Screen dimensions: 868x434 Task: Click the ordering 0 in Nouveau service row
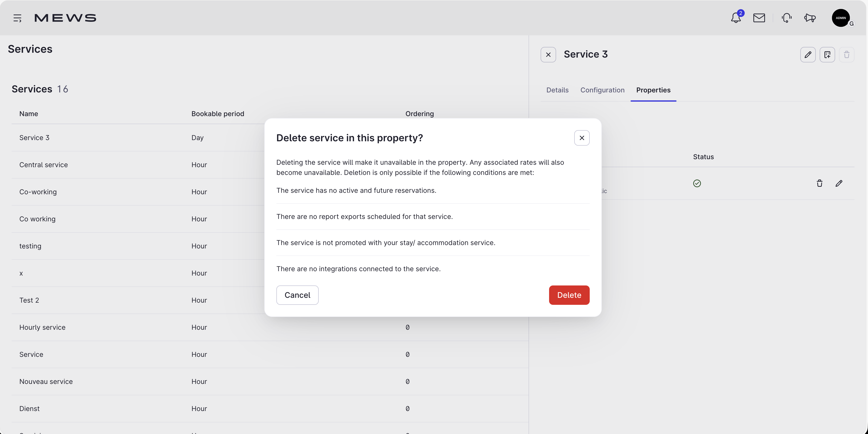point(407,382)
